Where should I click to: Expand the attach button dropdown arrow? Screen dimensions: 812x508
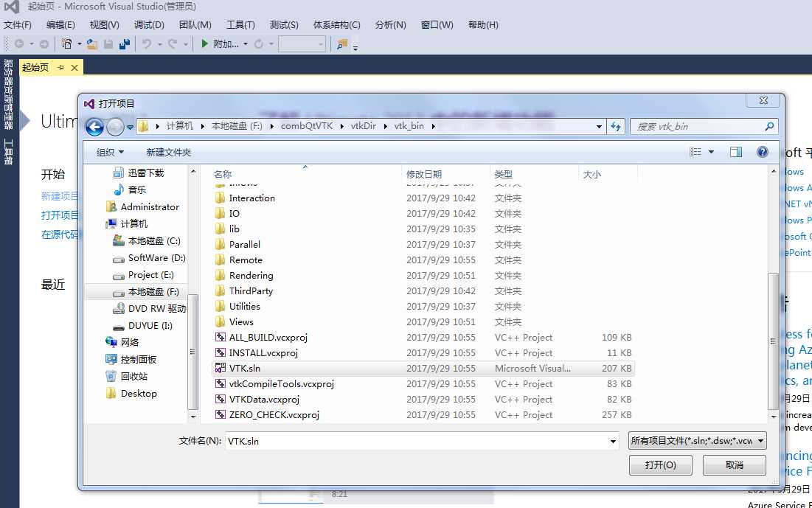pyautogui.click(x=246, y=44)
